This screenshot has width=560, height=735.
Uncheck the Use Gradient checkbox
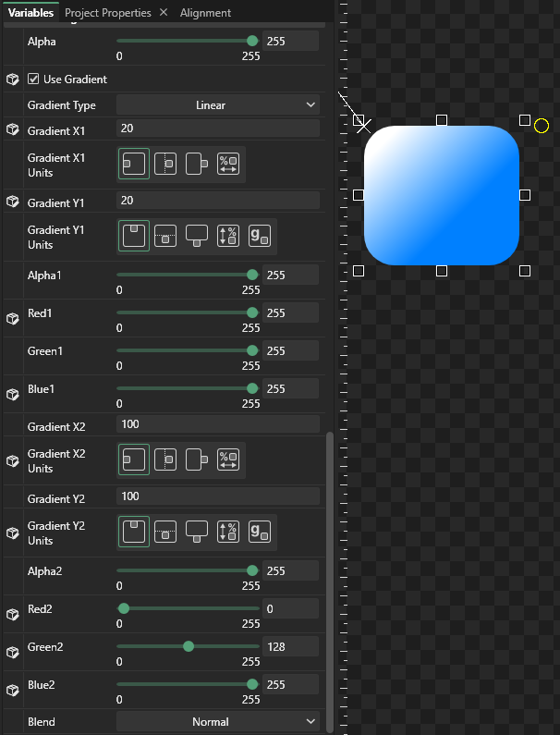coord(34,80)
